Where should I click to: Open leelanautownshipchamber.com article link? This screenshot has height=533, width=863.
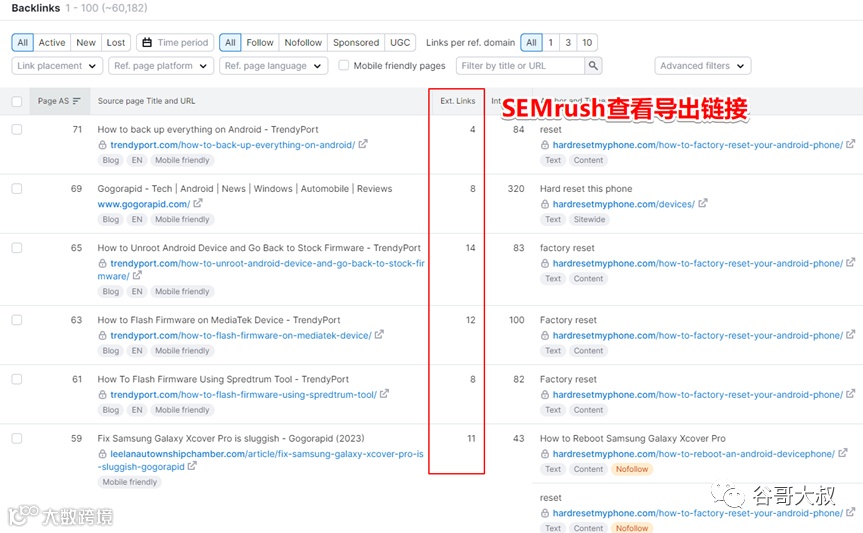click(x=260, y=460)
